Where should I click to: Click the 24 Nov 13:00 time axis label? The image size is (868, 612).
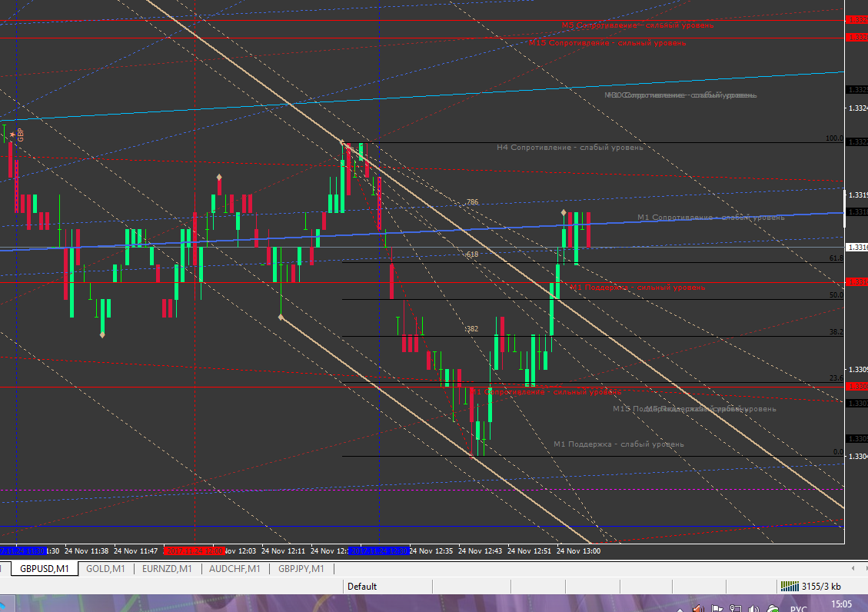coord(578,551)
